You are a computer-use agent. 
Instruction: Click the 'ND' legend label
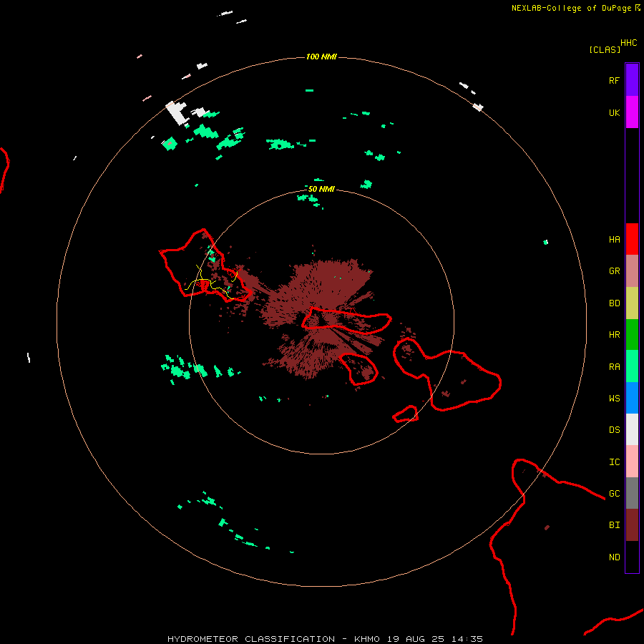tap(614, 557)
